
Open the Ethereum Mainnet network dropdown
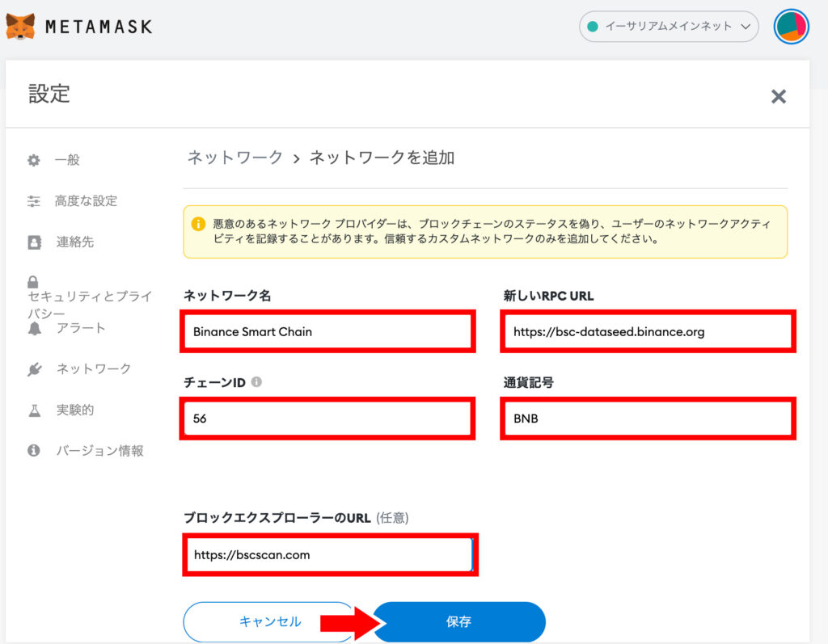(669, 27)
